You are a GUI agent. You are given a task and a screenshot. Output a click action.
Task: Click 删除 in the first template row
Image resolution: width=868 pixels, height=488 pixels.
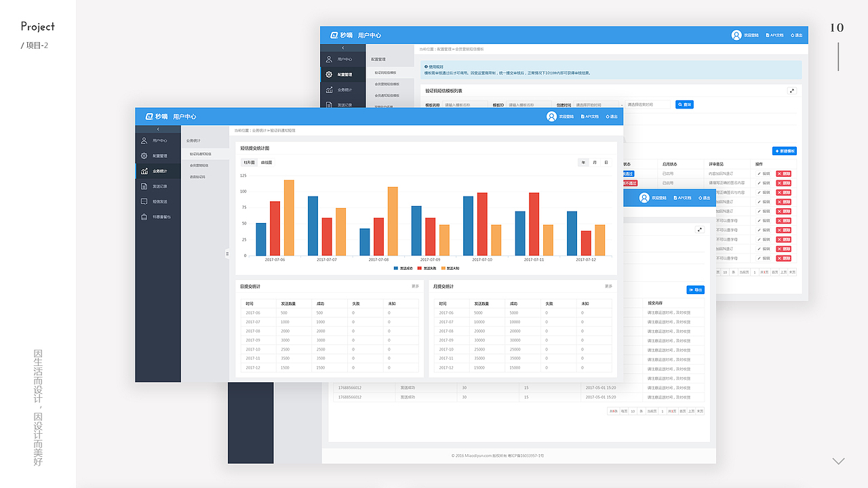783,174
